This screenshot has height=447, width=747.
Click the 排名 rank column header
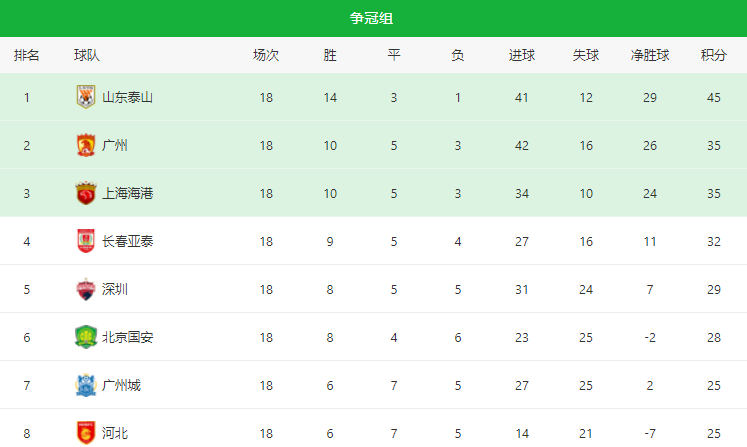tap(27, 56)
